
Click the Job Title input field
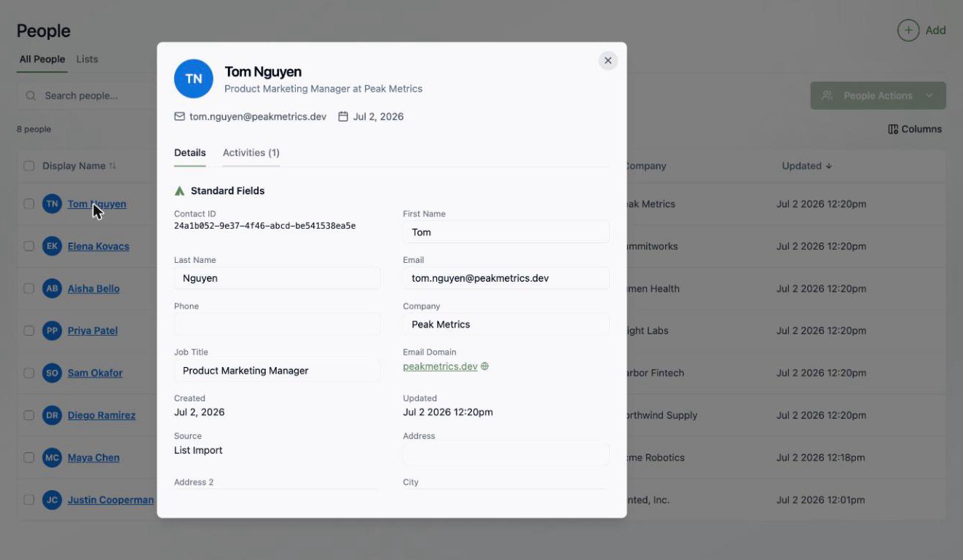point(278,371)
